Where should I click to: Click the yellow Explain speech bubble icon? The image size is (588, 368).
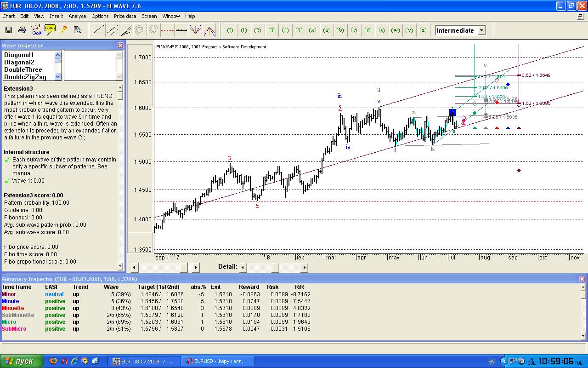[50, 30]
